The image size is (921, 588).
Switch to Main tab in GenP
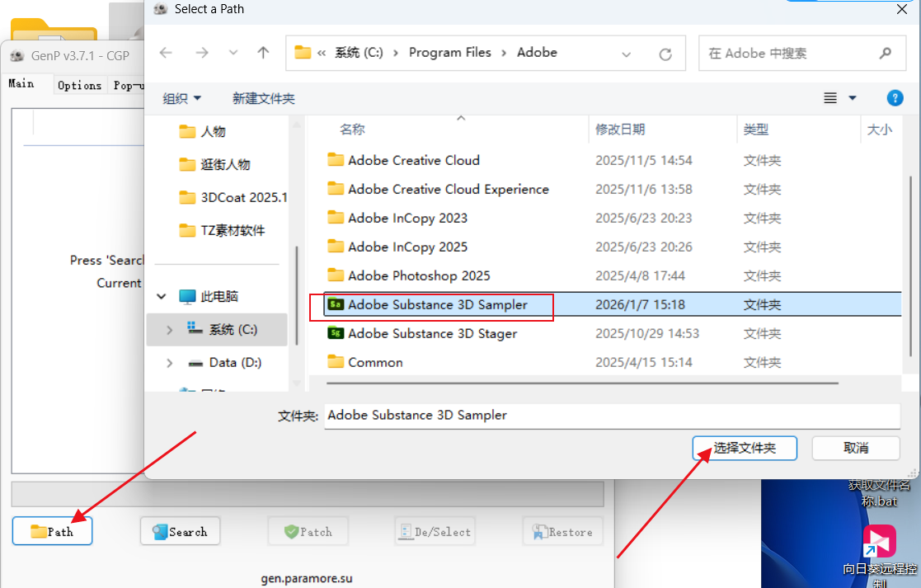coord(21,83)
